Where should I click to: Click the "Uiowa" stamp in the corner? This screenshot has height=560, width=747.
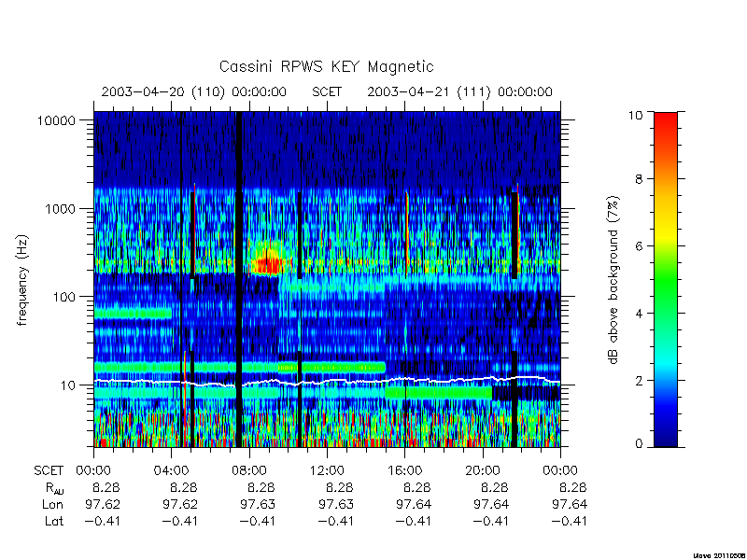point(719,555)
